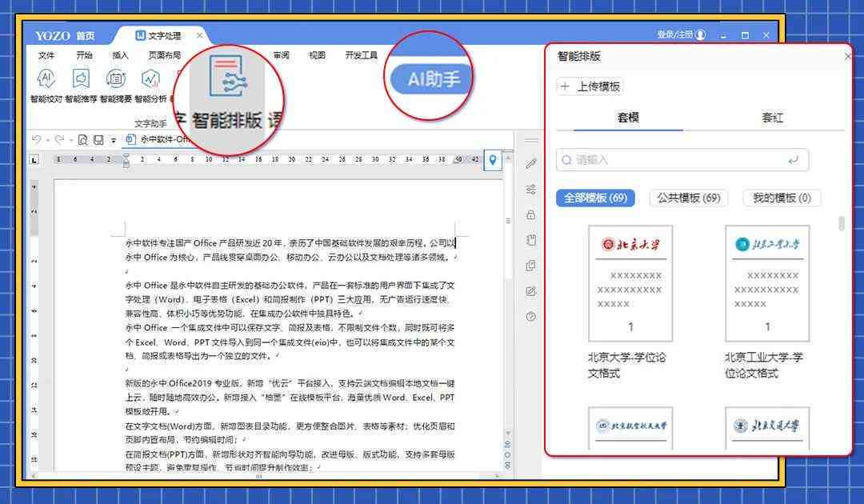Undo the last action in quick toolbar
This screenshot has width=864, height=504.
tap(36, 140)
